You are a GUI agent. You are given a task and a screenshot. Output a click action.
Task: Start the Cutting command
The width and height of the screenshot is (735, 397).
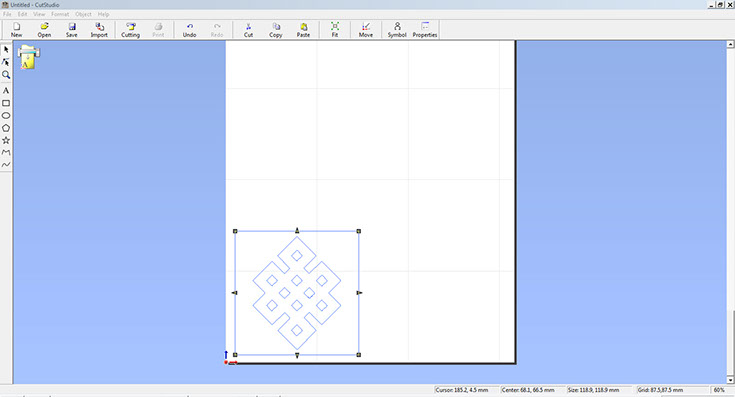tap(130, 30)
